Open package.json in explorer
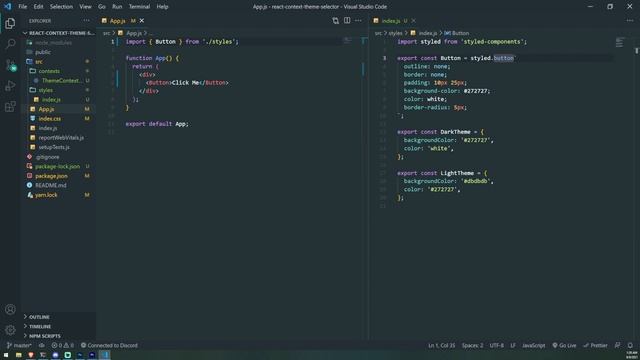This screenshot has height=360, width=640. pos(51,176)
